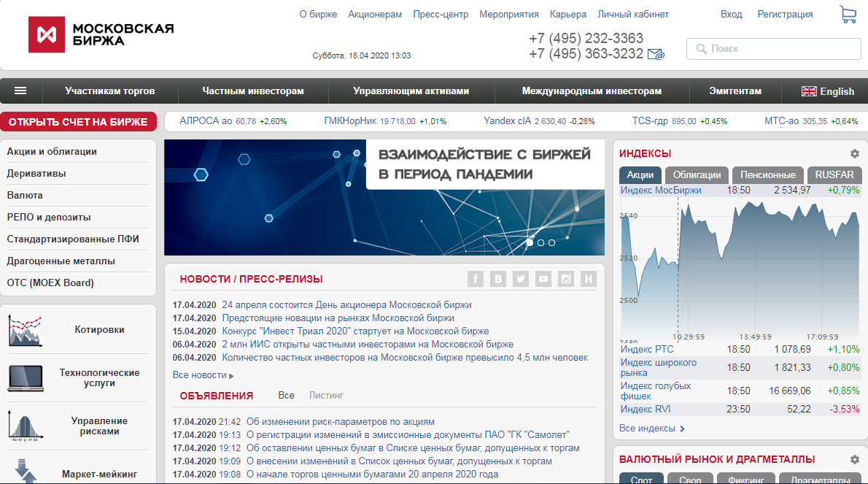Open Акции и облигации sidebar item

[52, 151]
